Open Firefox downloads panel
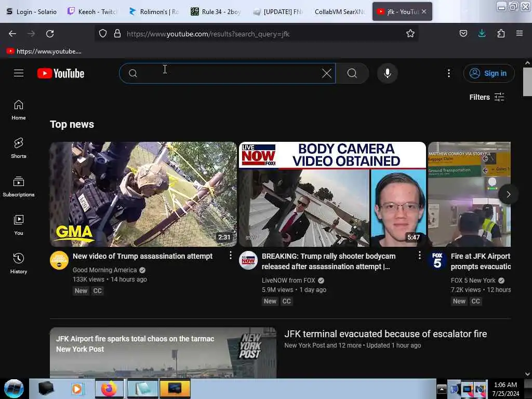Image resolution: width=532 pixels, height=399 pixels. (x=482, y=33)
